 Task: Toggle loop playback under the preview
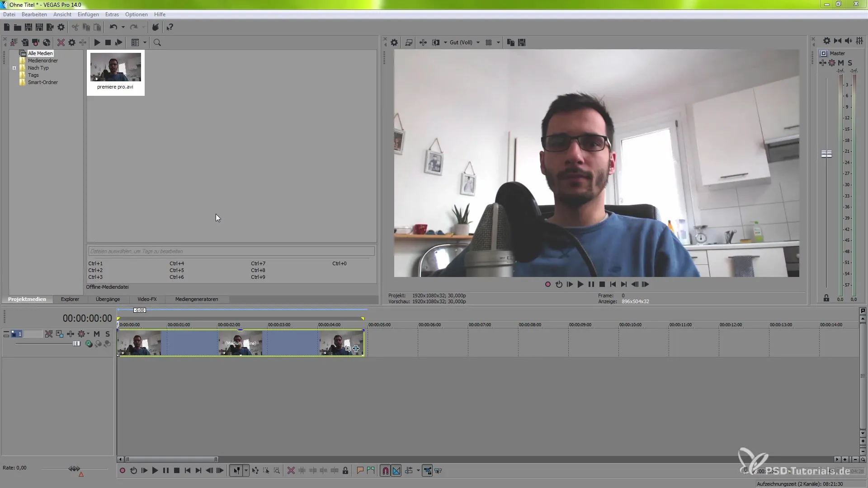[x=559, y=285]
